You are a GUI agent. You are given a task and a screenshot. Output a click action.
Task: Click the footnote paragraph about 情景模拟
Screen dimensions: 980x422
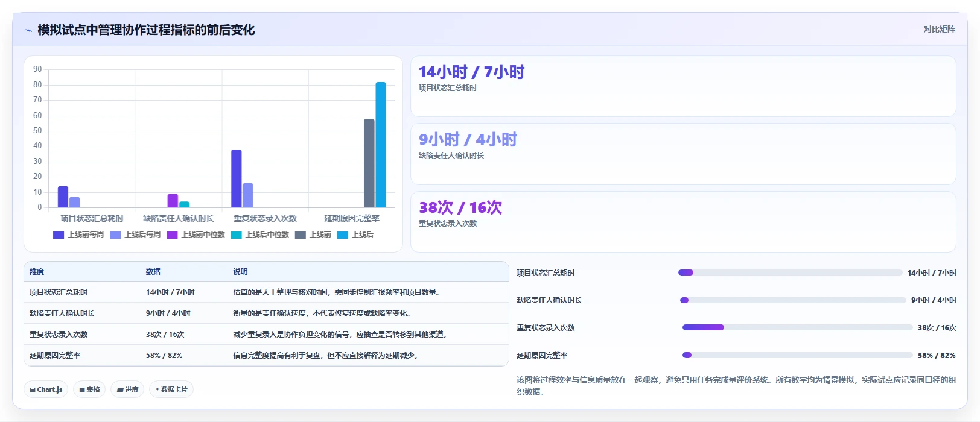736,386
